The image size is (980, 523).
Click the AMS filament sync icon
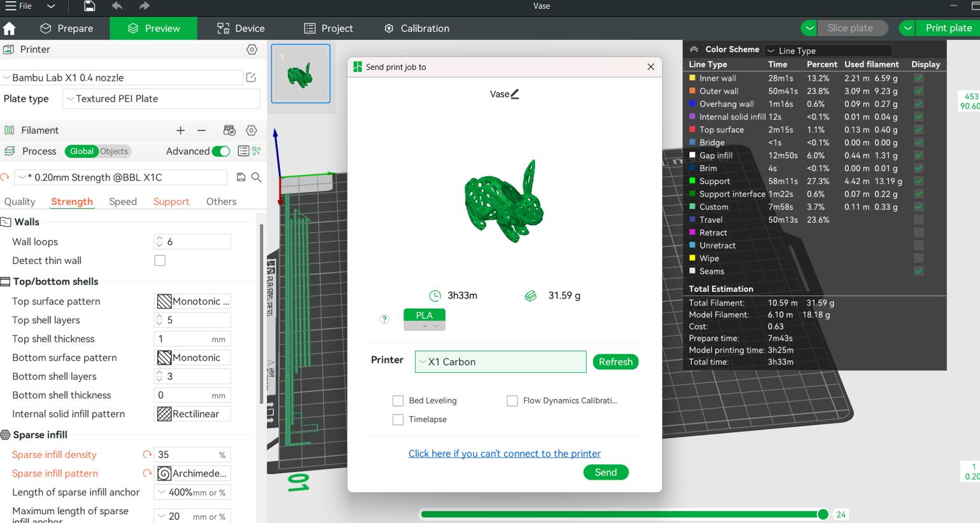click(x=230, y=130)
